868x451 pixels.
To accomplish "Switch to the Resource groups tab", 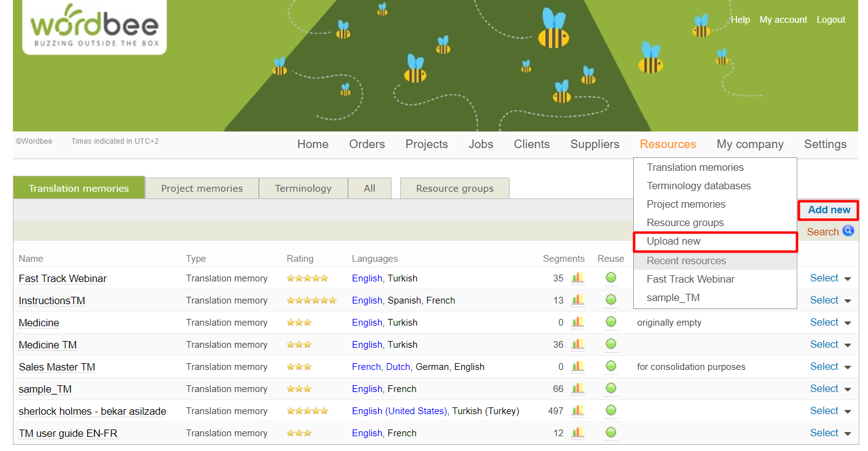I will (454, 189).
